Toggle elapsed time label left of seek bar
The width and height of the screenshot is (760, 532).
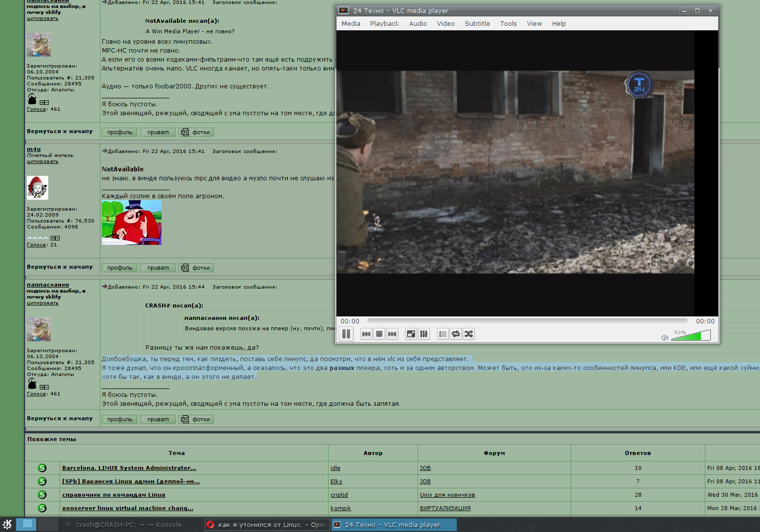click(x=350, y=321)
